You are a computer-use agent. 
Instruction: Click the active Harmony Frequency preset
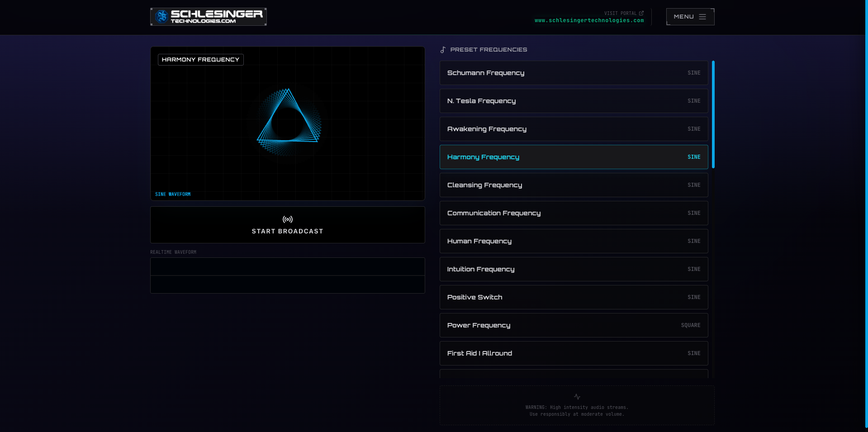[574, 157]
